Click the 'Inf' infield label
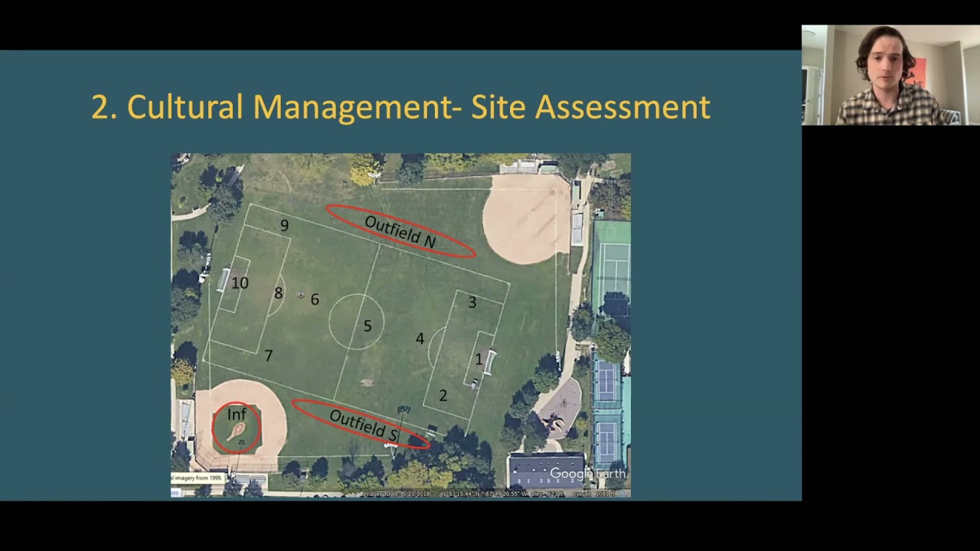This screenshot has width=980, height=551. tap(237, 414)
